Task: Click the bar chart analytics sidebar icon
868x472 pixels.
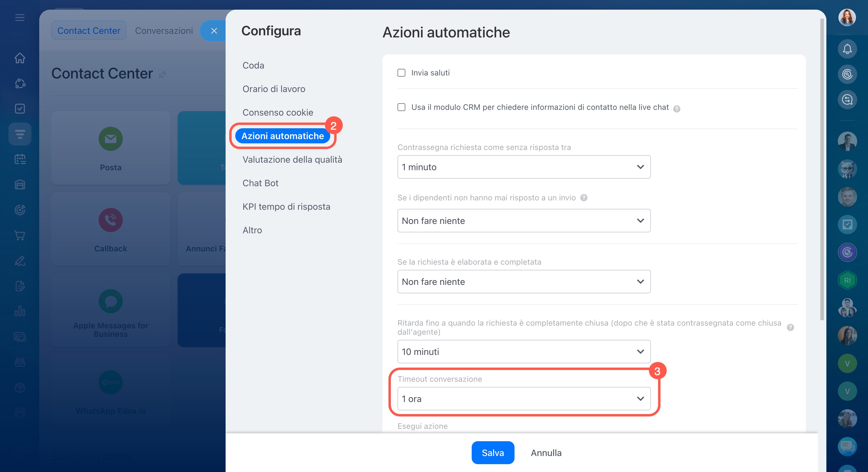Action: click(x=20, y=311)
